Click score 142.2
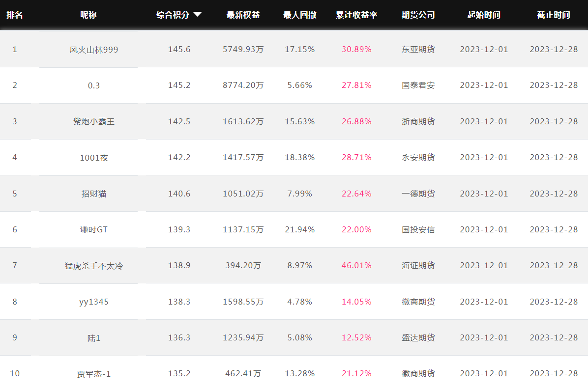Screen dimensions: 588x391 (x=179, y=157)
